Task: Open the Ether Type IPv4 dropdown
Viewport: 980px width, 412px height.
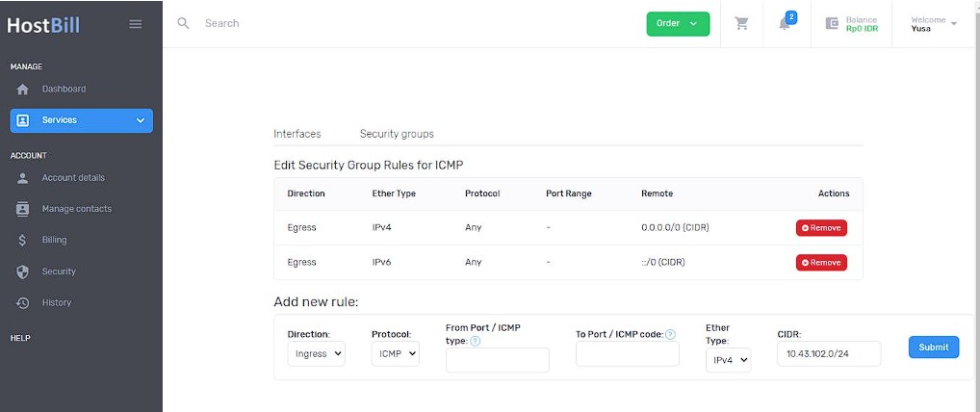Action: coord(728,360)
